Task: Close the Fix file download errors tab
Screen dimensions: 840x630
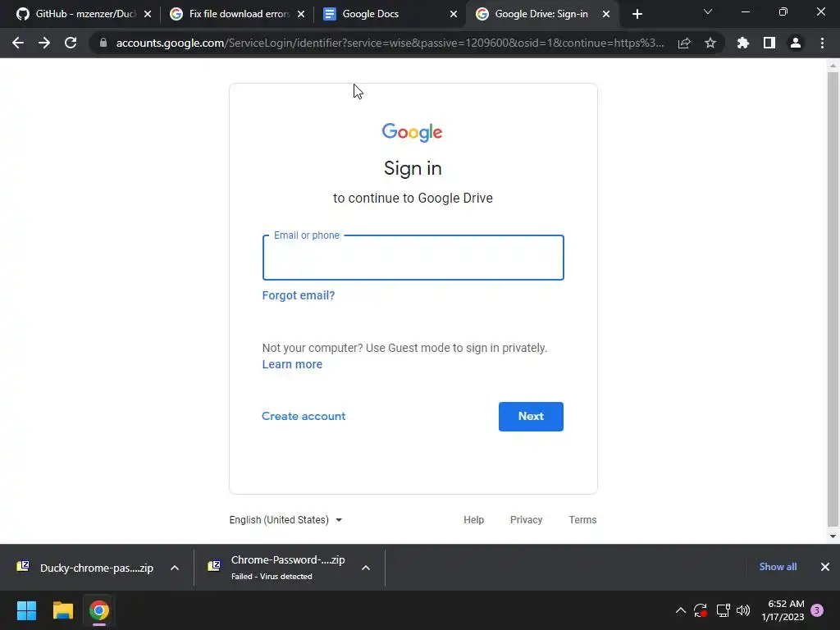Action: [301, 14]
